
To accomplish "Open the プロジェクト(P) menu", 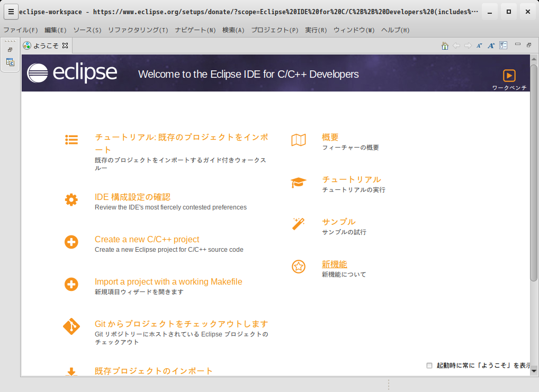I will point(275,30).
